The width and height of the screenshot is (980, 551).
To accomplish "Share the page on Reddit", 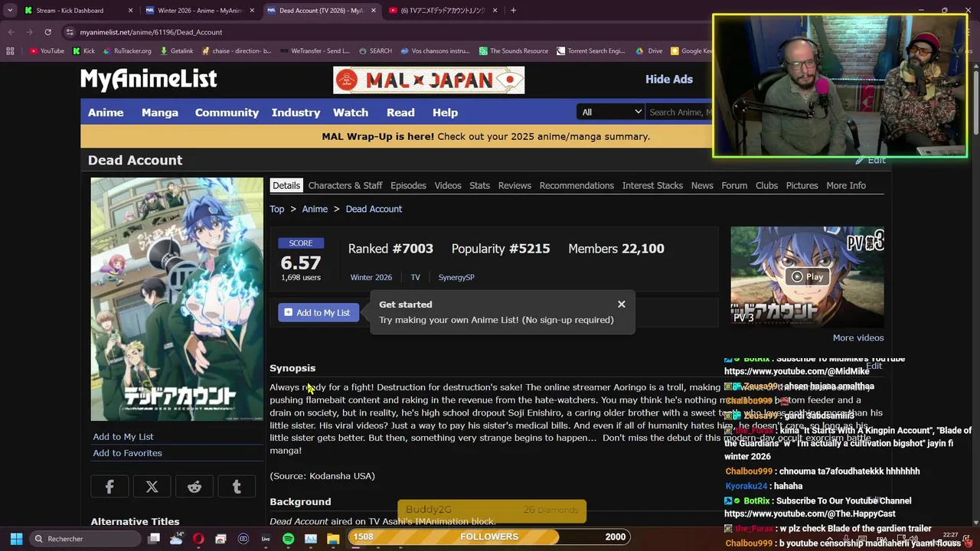I will 194,487.
